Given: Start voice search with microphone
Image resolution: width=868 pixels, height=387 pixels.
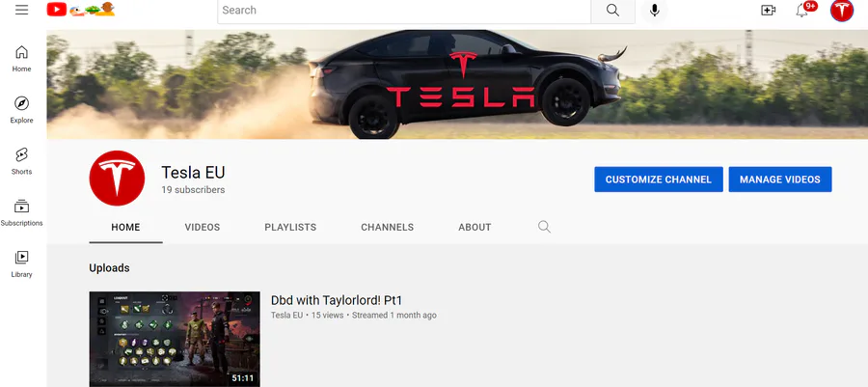Looking at the screenshot, I should [654, 11].
